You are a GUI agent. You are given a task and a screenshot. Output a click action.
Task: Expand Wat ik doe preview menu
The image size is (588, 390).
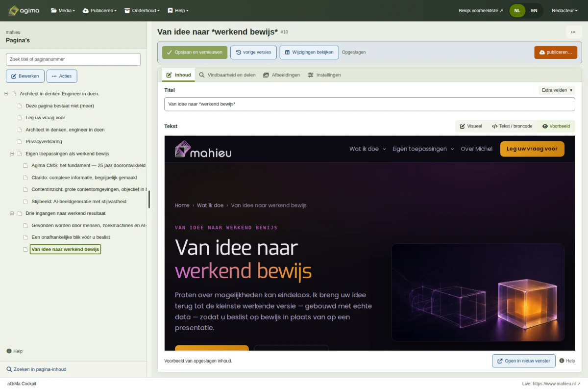(x=367, y=149)
